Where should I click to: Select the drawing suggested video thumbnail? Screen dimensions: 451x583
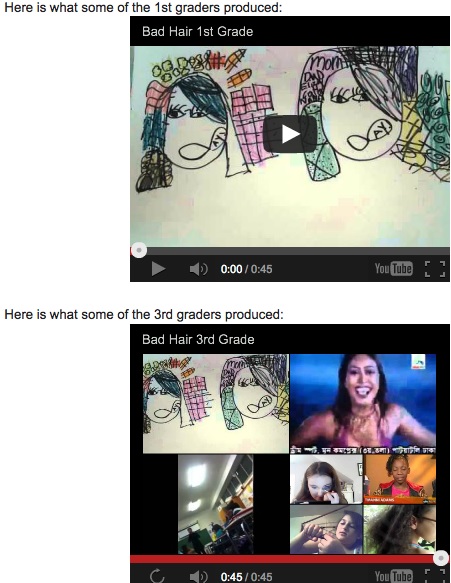pos(216,404)
